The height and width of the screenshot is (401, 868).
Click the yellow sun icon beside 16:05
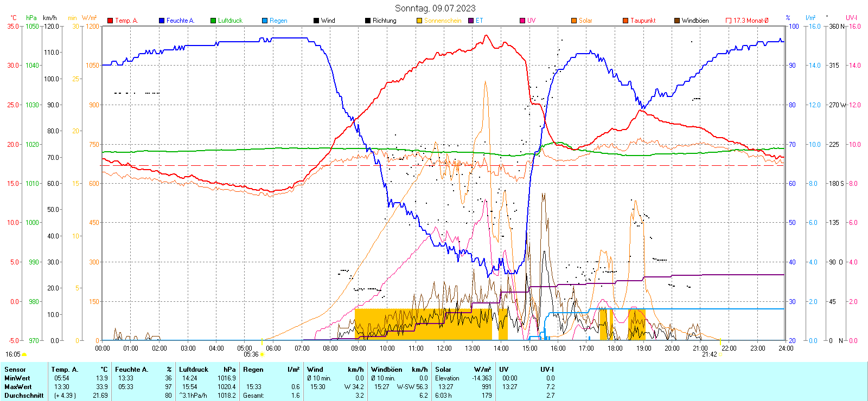24,354
